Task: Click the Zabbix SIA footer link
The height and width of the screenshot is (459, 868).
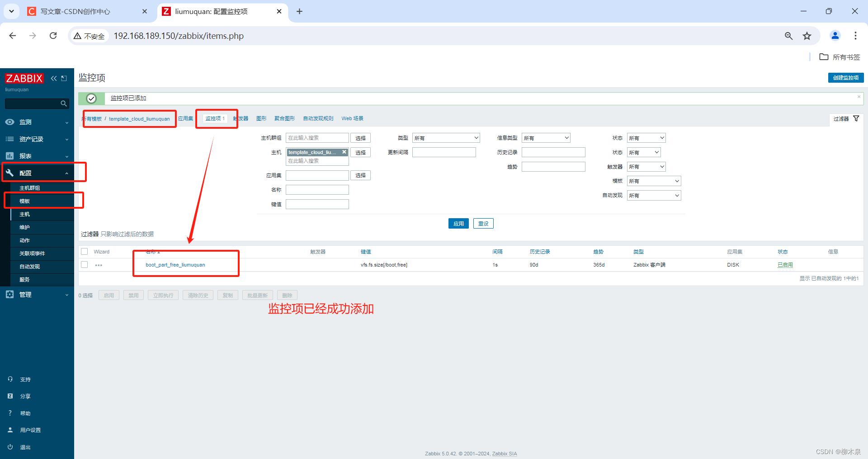Action: (x=505, y=454)
